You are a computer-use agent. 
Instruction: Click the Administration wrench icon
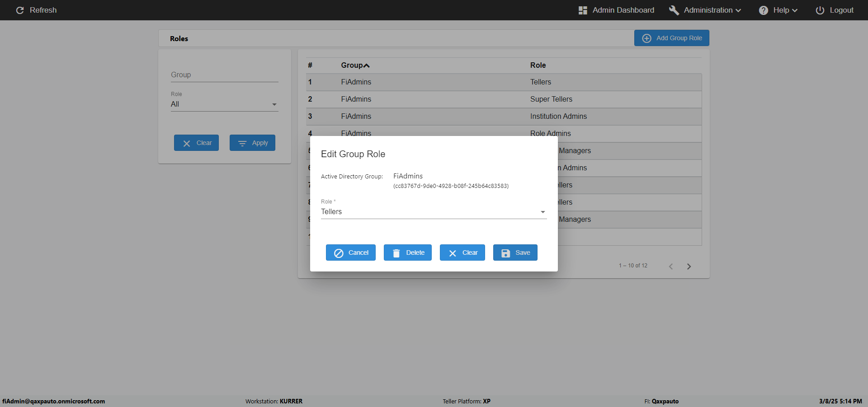[x=674, y=10]
